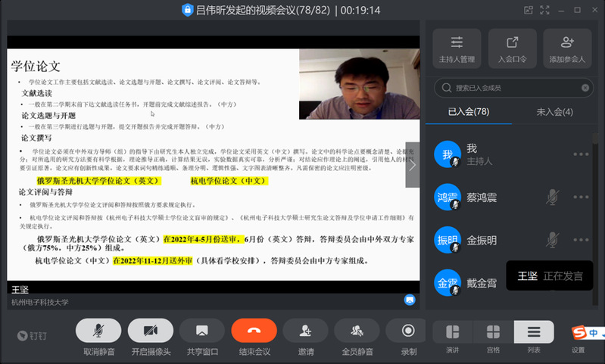Focus the 搜索已入会成员 search field
Image resolution: width=605 pixels, height=364 pixels.
point(513,88)
